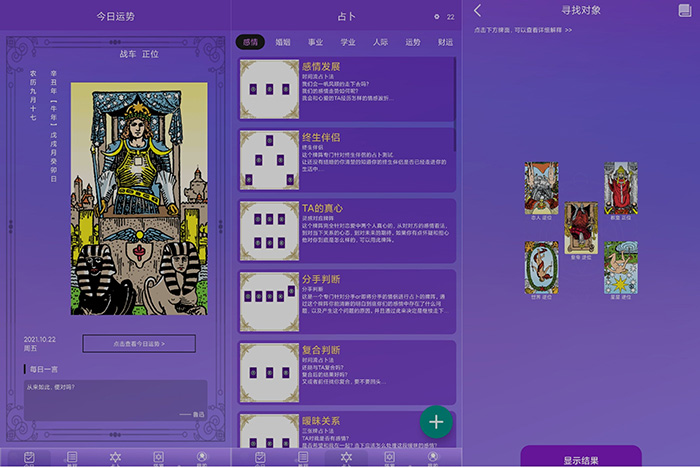
Task: Select the 恋人 逆位 tarot card
Action: tap(541, 188)
